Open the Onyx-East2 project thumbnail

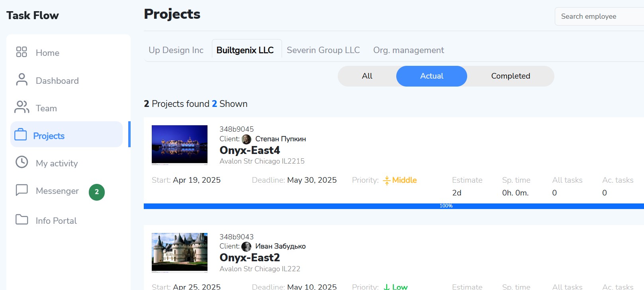[180, 252]
